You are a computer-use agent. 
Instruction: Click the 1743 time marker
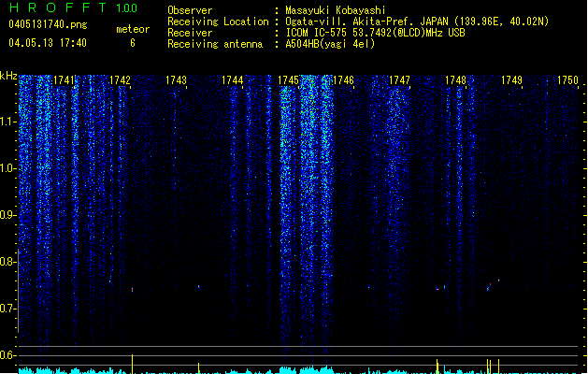[176, 80]
